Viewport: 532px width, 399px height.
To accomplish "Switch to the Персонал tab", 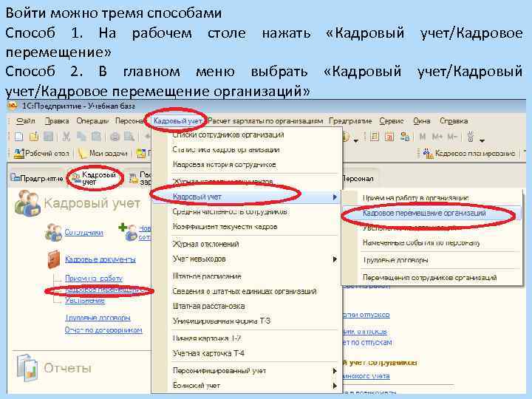I will [x=358, y=179].
